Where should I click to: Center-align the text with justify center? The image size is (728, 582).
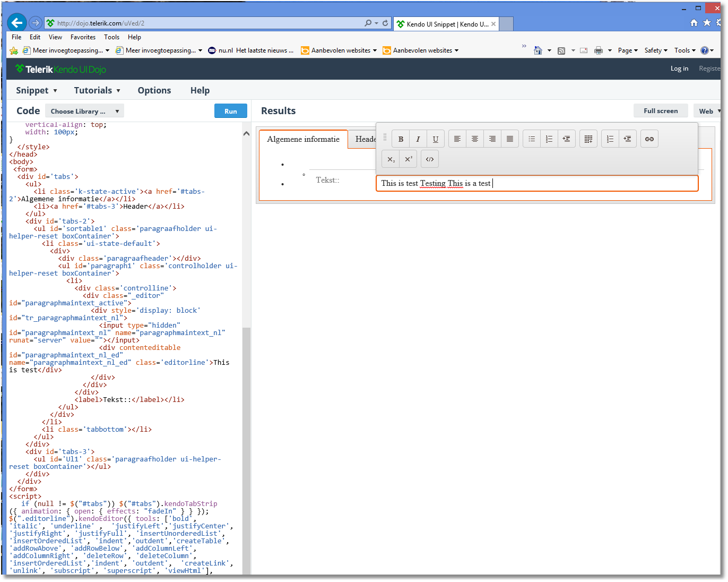pyautogui.click(x=475, y=139)
